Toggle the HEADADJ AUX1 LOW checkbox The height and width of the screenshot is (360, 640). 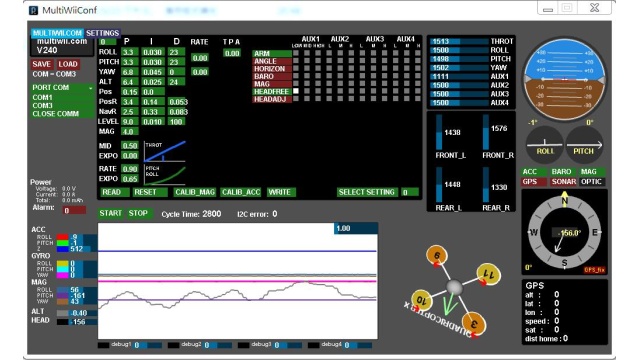[x=296, y=99]
